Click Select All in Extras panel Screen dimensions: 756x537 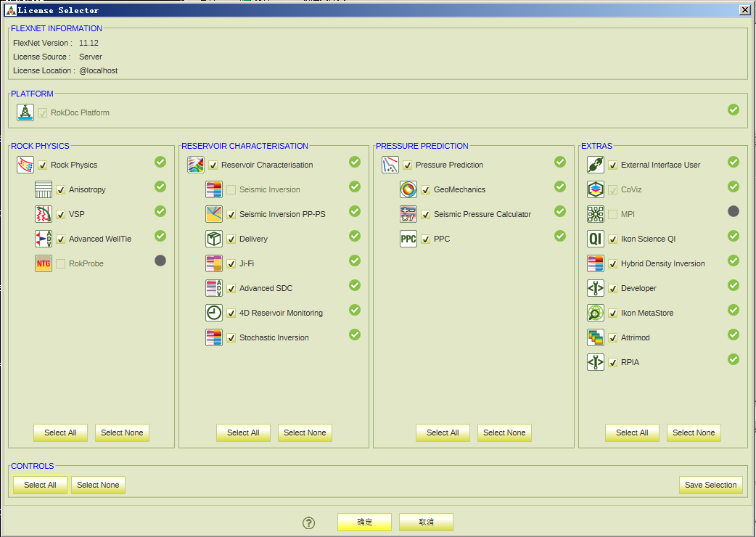point(632,433)
